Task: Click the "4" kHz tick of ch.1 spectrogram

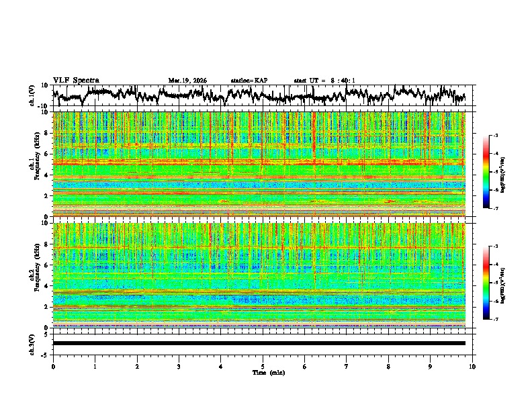Action: [x=47, y=175]
